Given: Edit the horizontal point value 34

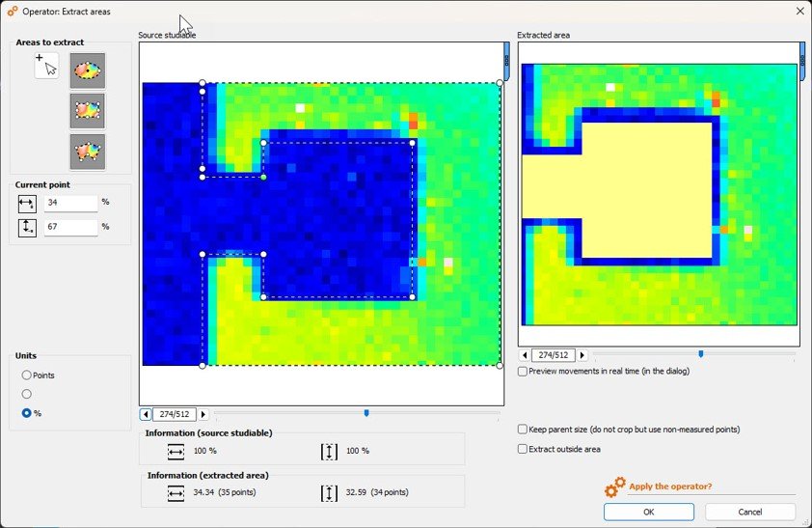Looking at the screenshot, I should 71,203.
